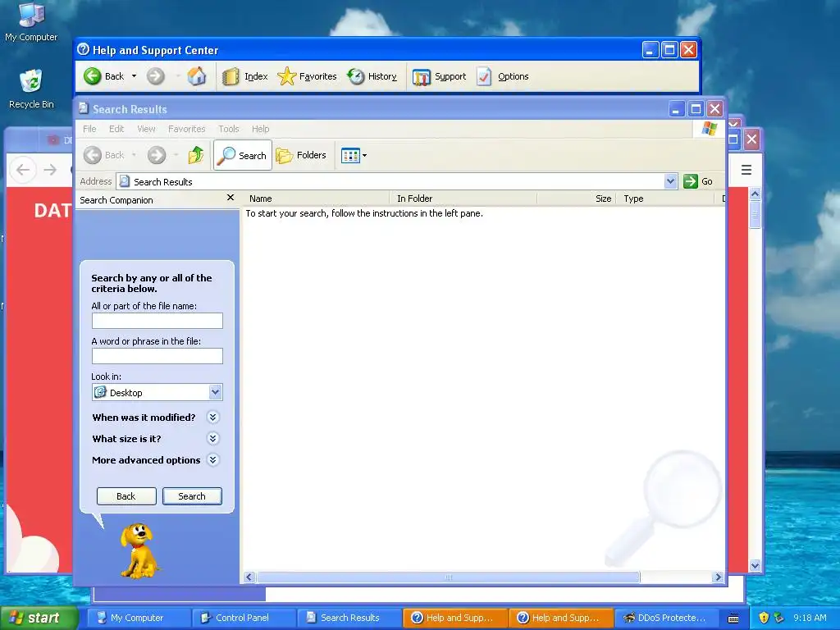Click horizontal scrollbar left arrow
This screenshot has width=840, height=630.
point(249,577)
